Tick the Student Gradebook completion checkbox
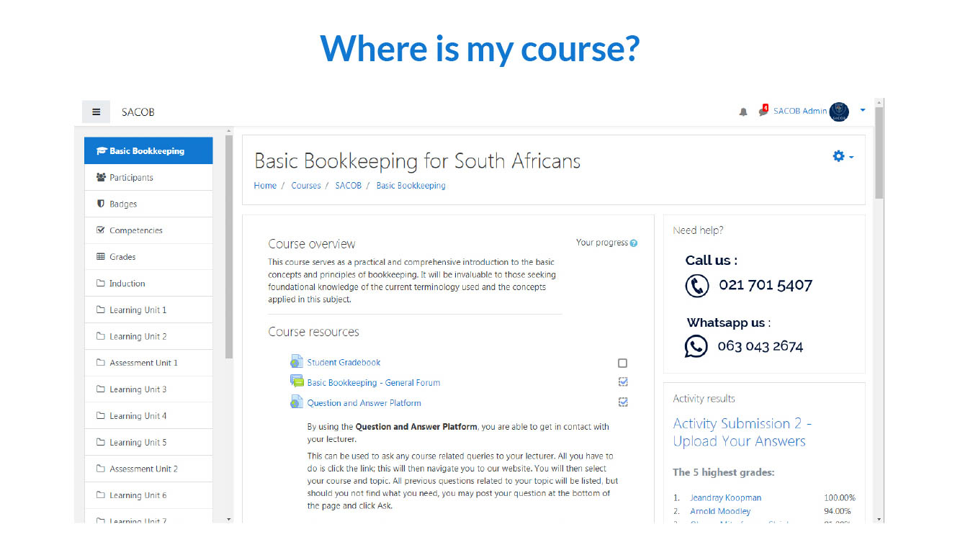 point(622,363)
